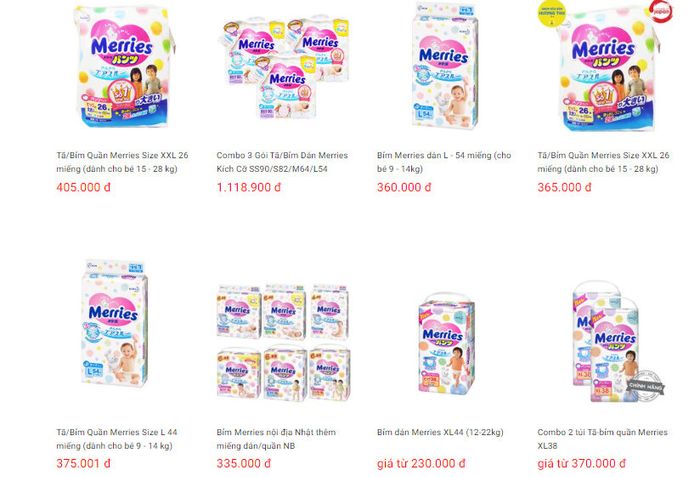Open the Bỉm Merries dán L 54 miếng image
The image size is (700, 477).
pyautogui.click(x=445, y=66)
